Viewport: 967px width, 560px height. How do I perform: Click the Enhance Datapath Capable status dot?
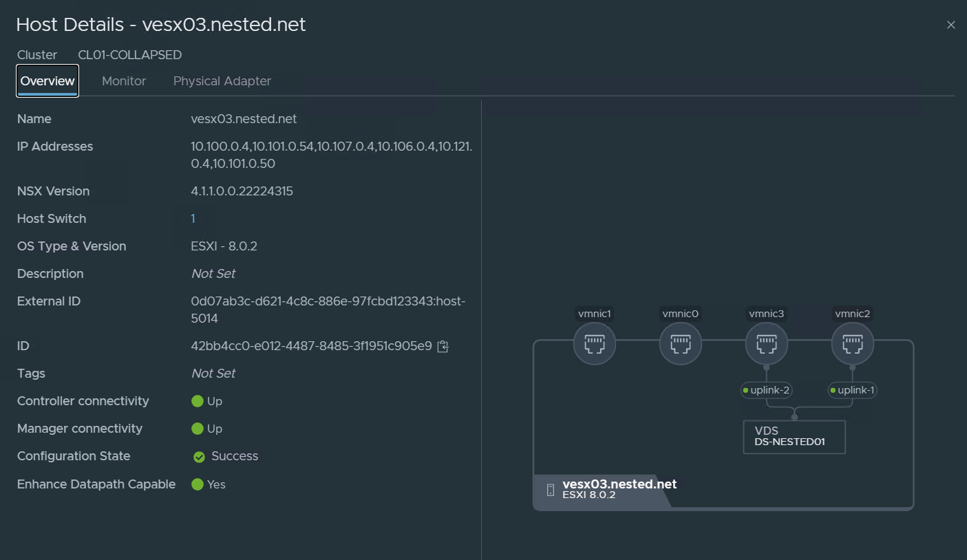[198, 484]
